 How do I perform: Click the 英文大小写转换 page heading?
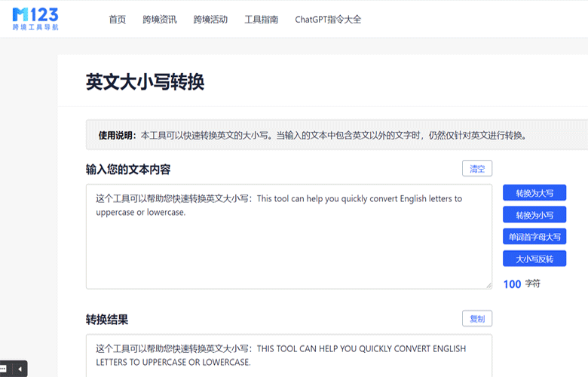145,81
